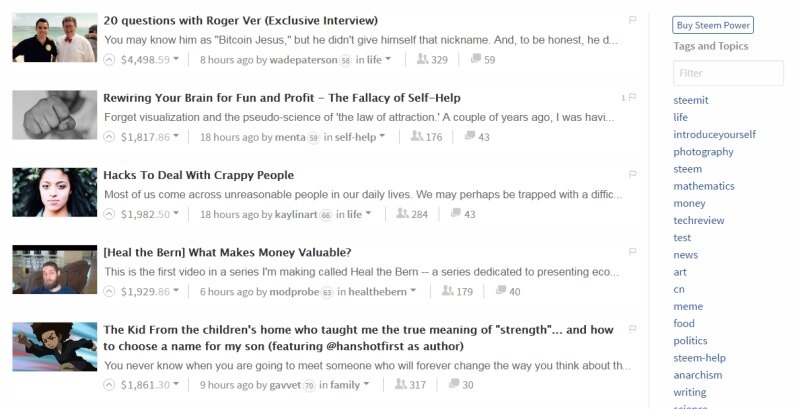
Task: Expand payout dropdown for $4,498.59
Action: (176, 60)
